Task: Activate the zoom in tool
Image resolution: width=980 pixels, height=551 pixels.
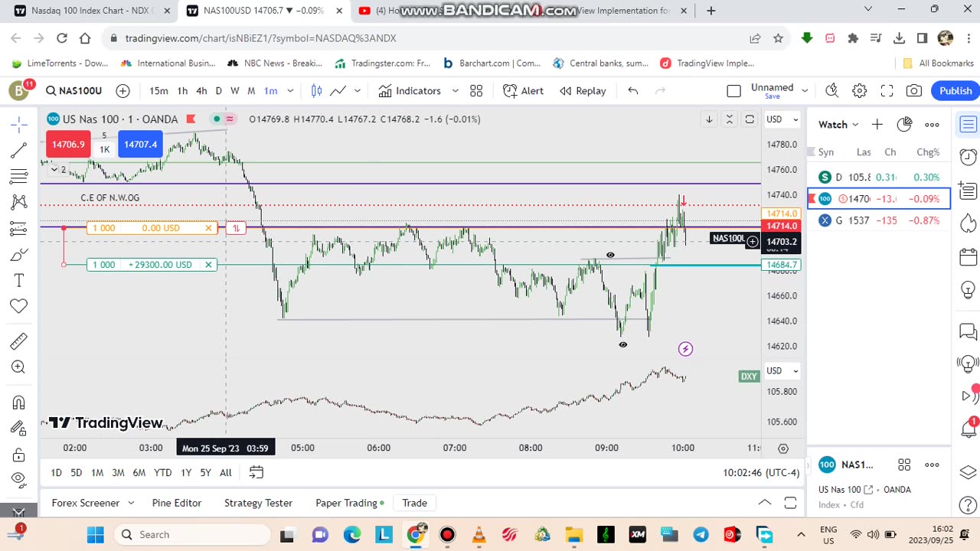Action: click(x=19, y=367)
